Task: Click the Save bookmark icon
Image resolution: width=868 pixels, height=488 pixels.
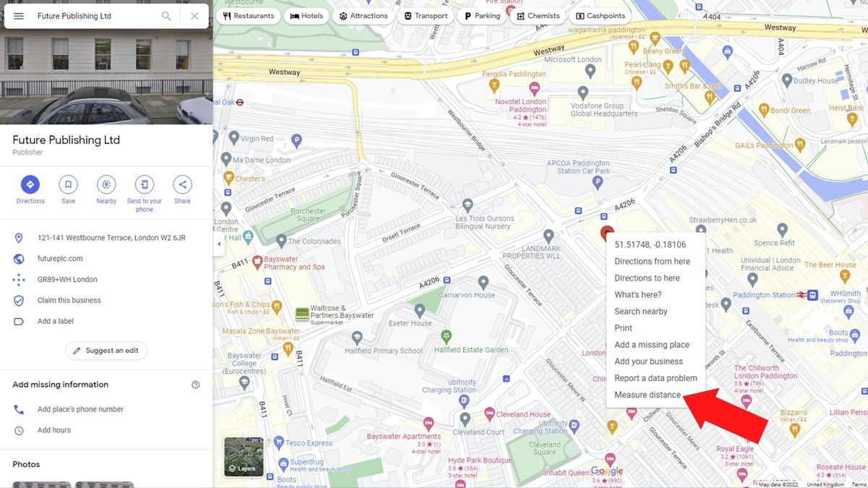Action: click(68, 184)
